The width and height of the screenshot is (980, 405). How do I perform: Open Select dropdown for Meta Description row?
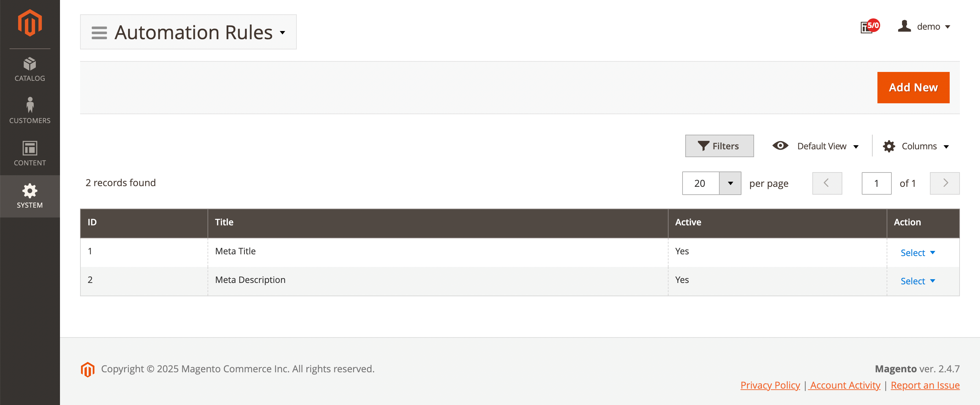point(917,281)
